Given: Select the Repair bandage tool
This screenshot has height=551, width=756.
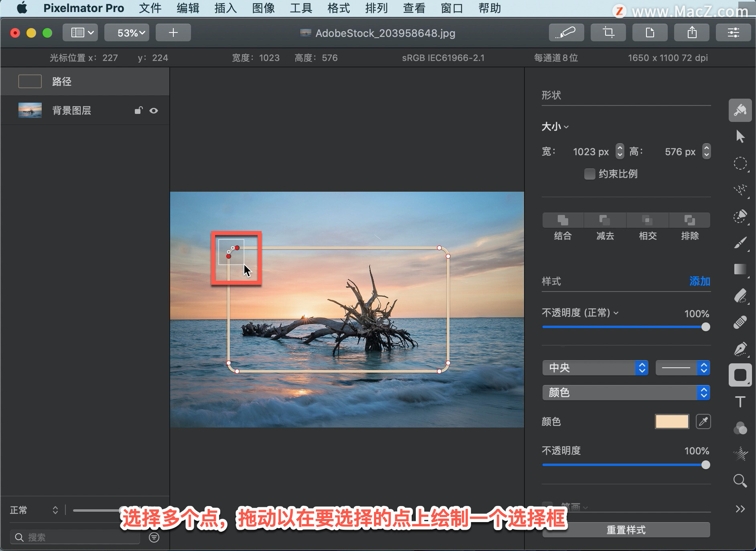Looking at the screenshot, I should coord(740,322).
